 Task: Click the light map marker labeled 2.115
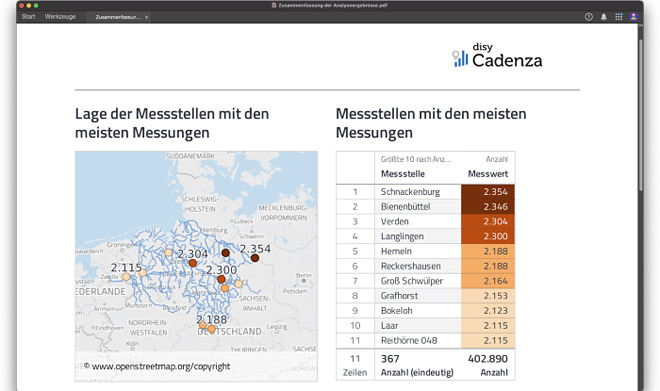[126, 277]
